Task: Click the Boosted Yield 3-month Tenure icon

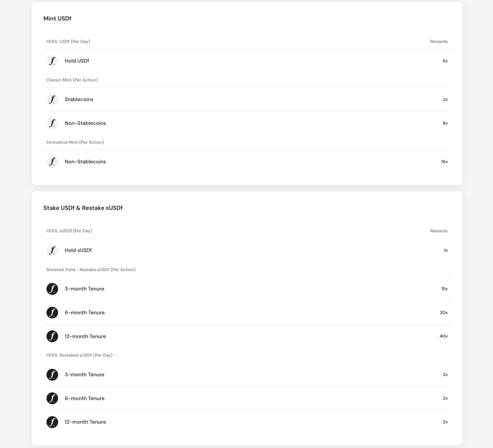Action: [x=52, y=289]
